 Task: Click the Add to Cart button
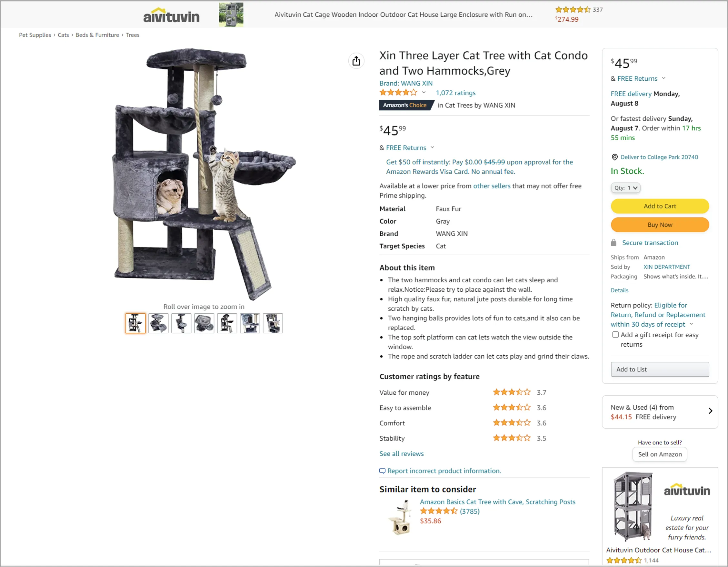[659, 206]
